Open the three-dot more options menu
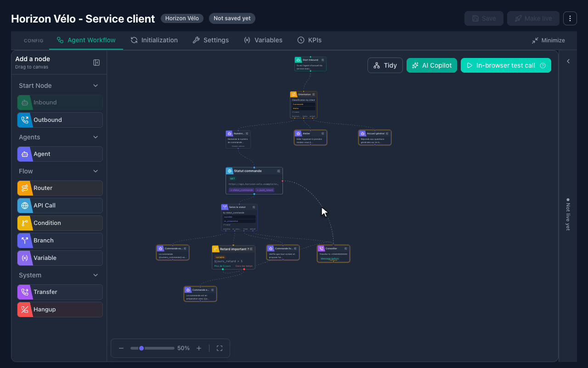This screenshot has height=368, width=588. [x=570, y=18]
